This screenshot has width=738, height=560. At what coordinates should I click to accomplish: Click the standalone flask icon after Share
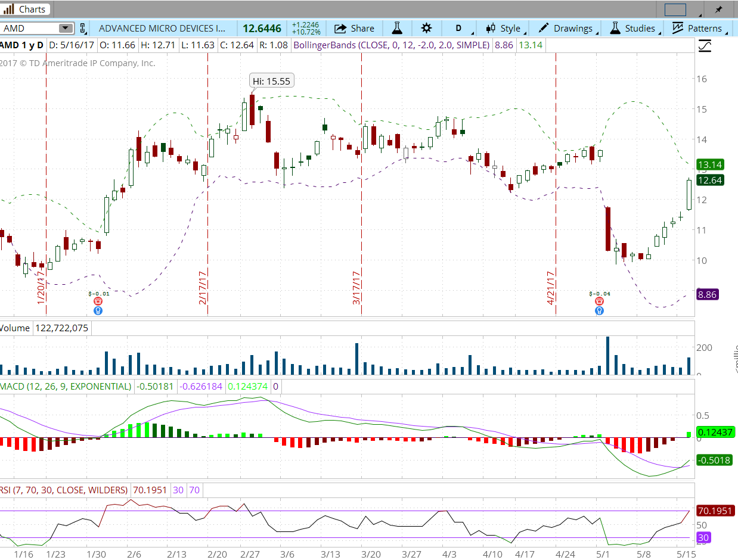(x=397, y=28)
